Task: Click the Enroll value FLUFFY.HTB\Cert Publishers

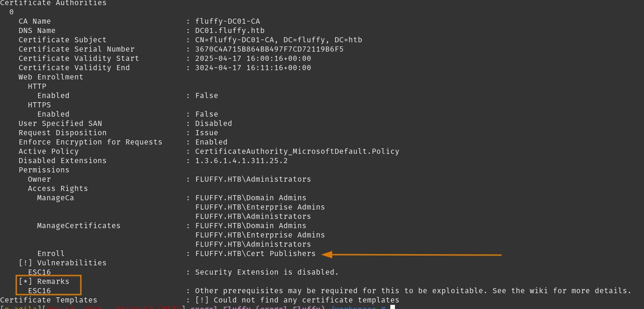Action: point(255,254)
